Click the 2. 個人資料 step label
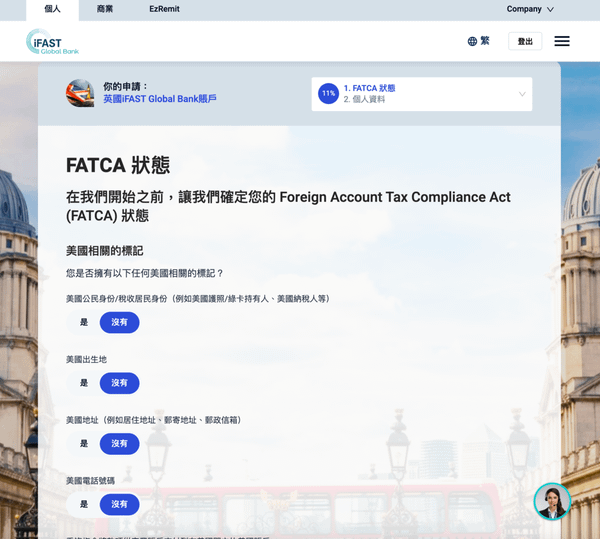 point(364,99)
